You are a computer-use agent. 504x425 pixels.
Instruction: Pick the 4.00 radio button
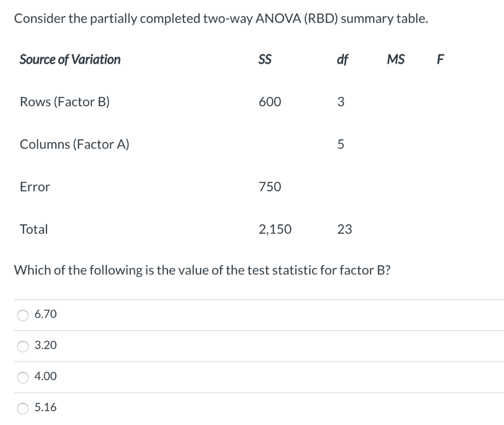[23, 377]
